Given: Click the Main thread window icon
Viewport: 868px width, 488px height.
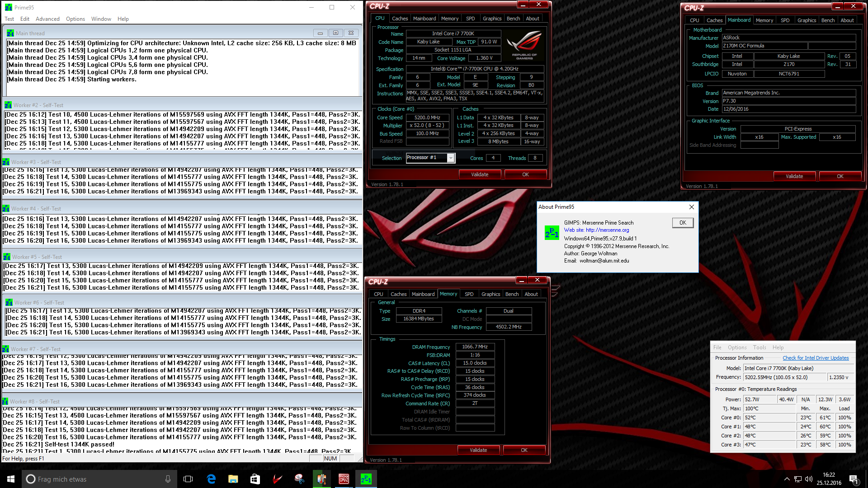Looking at the screenshot, I should coord(10,33).
